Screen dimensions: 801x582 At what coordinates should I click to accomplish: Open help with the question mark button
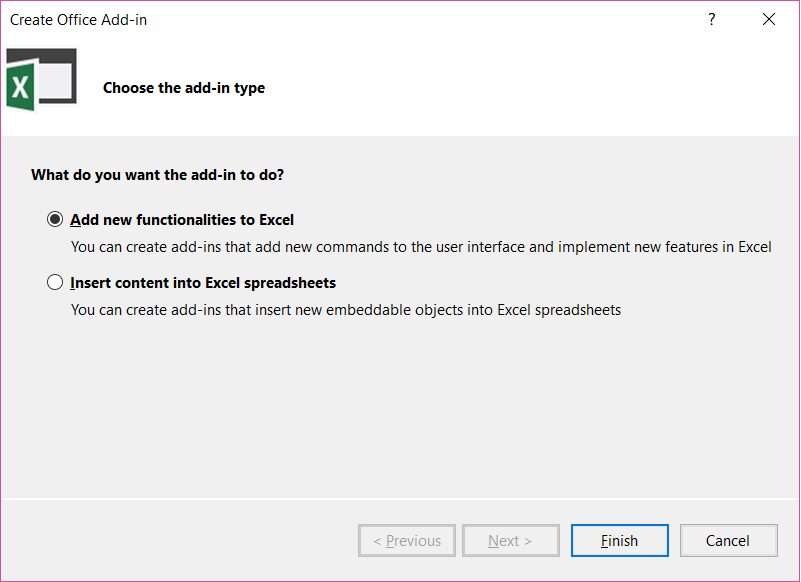click(712, 20)
